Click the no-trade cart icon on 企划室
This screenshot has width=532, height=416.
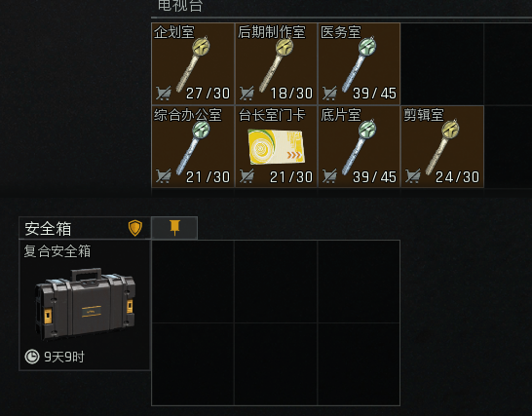(163, 93)
